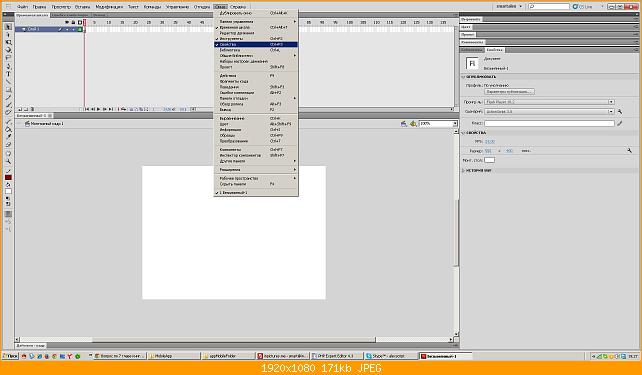
Task: Open Другие панели submenu
Action: click(x=256, y=161)
